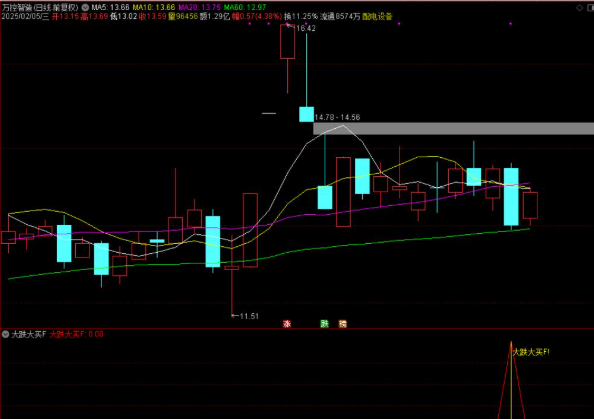Select the green 跌 event marker below the chart
Screen dimensions: 594x419
[x=325, y=324]
